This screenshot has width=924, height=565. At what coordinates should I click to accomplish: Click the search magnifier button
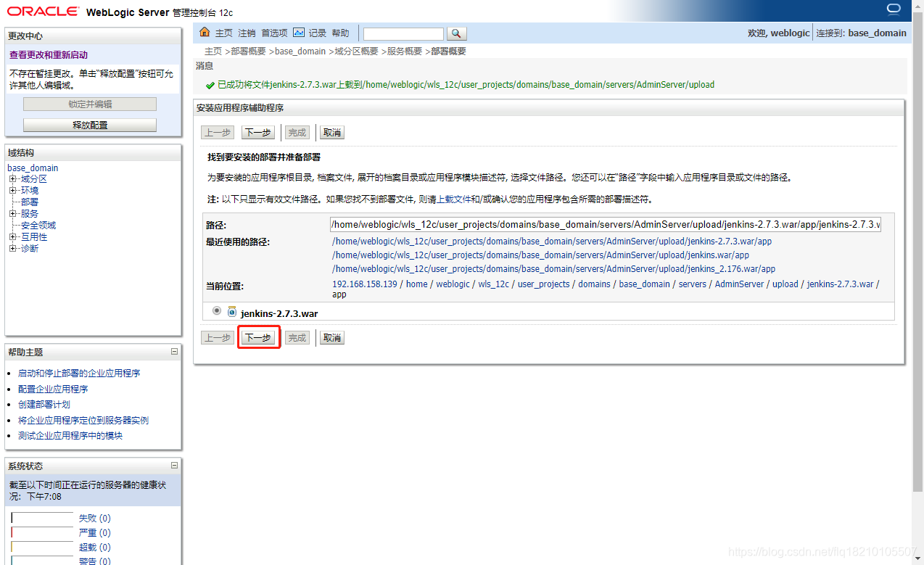point(456,33)
